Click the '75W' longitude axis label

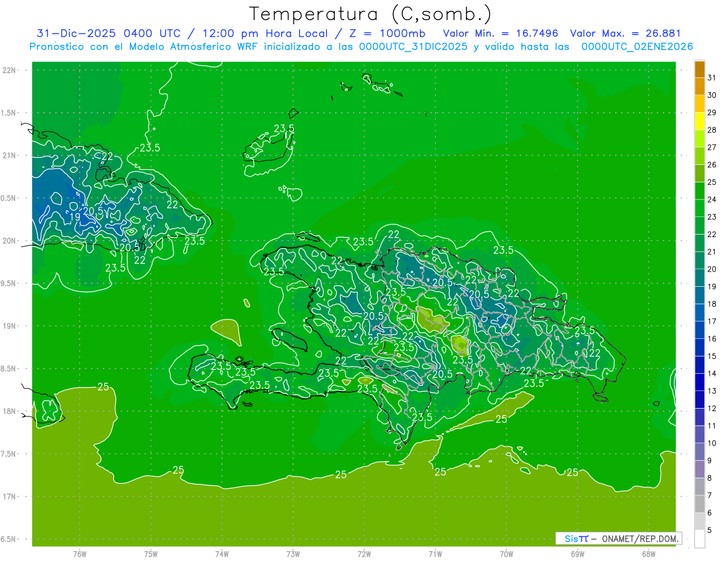click(x=150, y=554)
